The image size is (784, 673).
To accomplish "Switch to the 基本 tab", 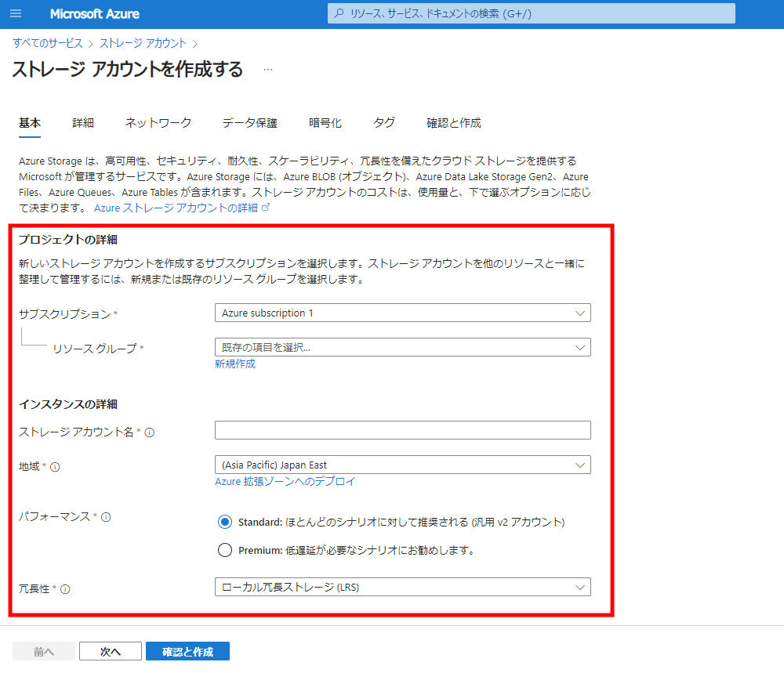I will [x=30, y=123].
